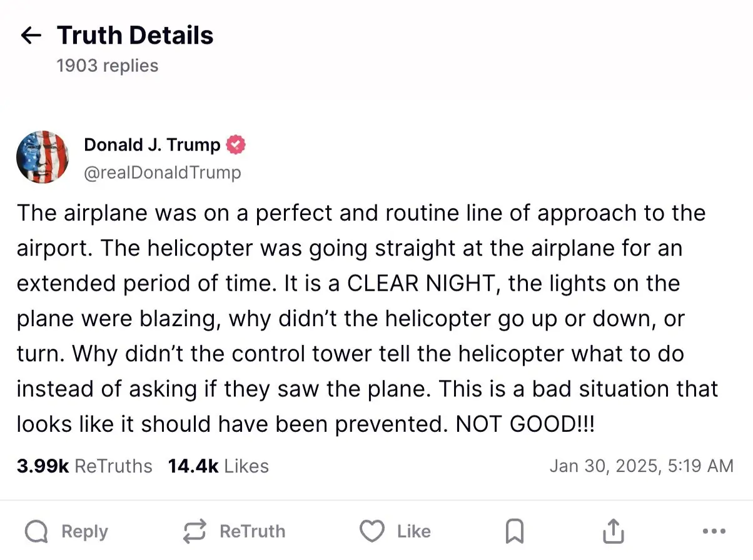Open the 14.4k Likes list
The width and height of the screenshot is (753, 560).
(x=218, y=466)
